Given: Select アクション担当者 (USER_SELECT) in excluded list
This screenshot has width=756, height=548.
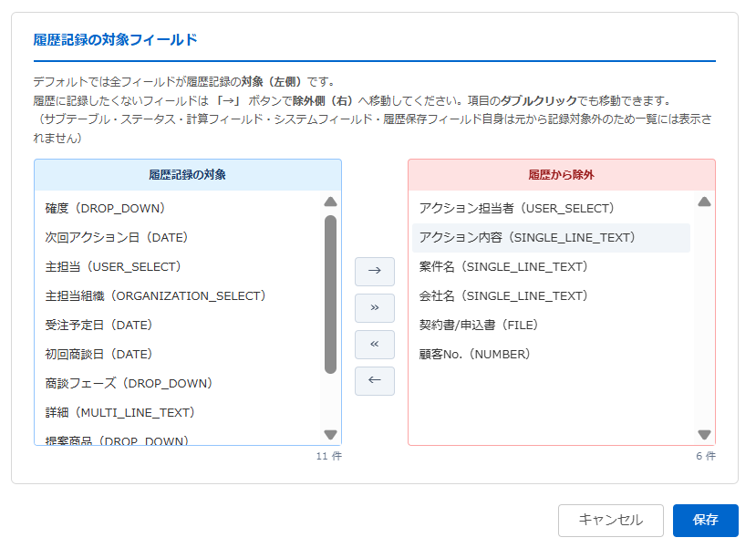Looking at the screenshot, I should (x=551, y=208).
